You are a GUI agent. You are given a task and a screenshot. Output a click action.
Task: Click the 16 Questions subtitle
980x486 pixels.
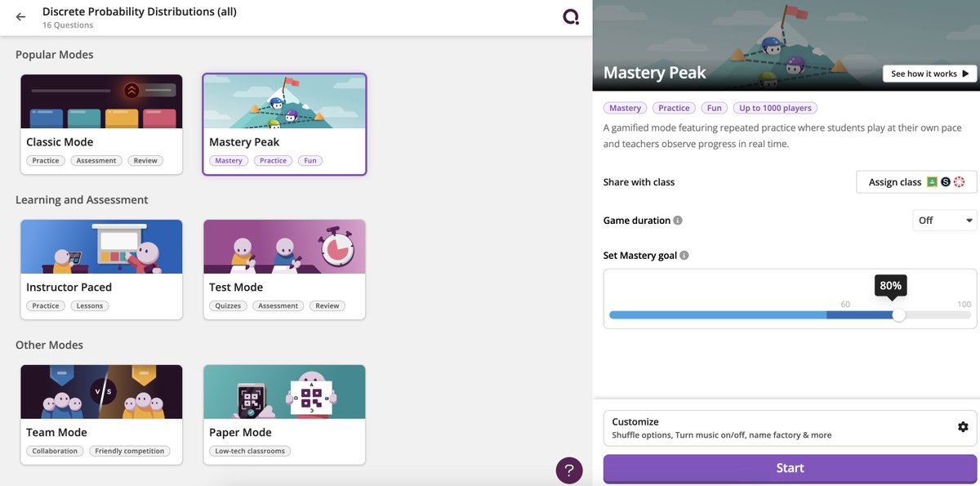68,25
